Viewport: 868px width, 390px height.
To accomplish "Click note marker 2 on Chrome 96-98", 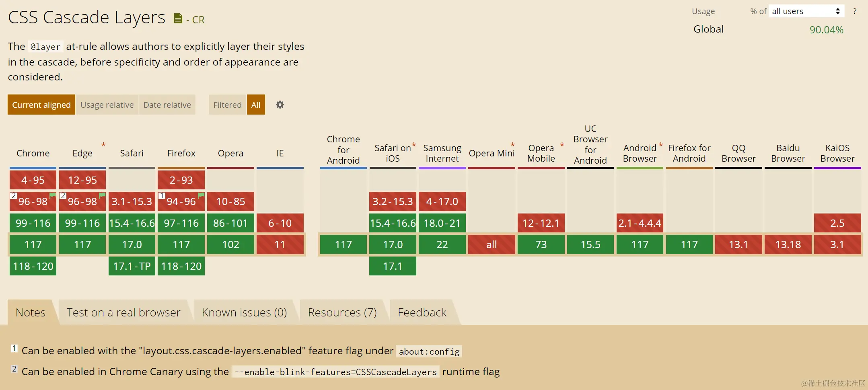I will tap(14, 195).
